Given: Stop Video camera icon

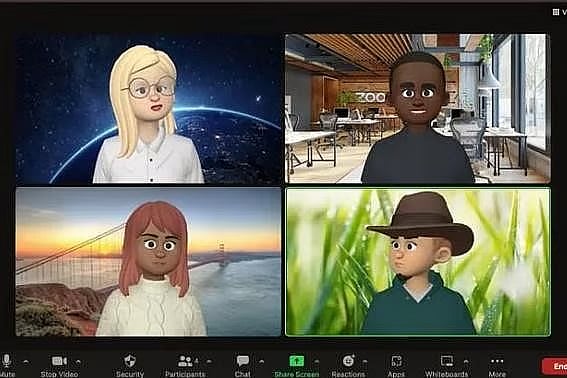Looking at the screenshot, I should pos(59,361).
